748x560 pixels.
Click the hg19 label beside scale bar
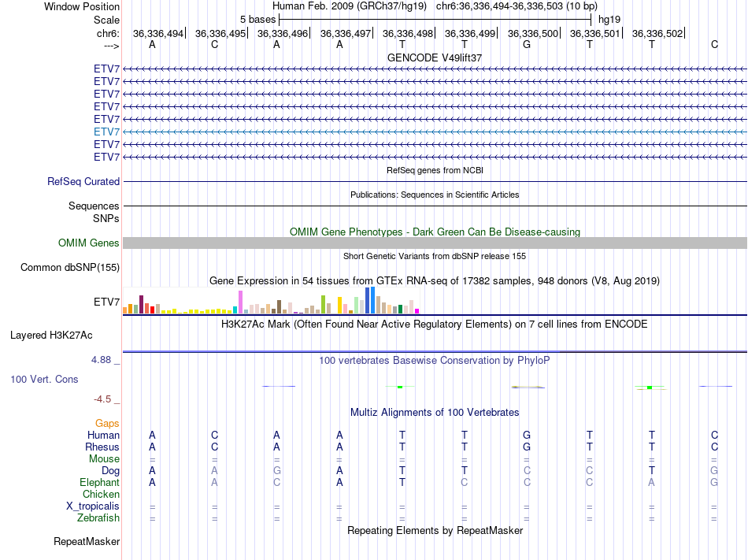(x=609, y=20)
